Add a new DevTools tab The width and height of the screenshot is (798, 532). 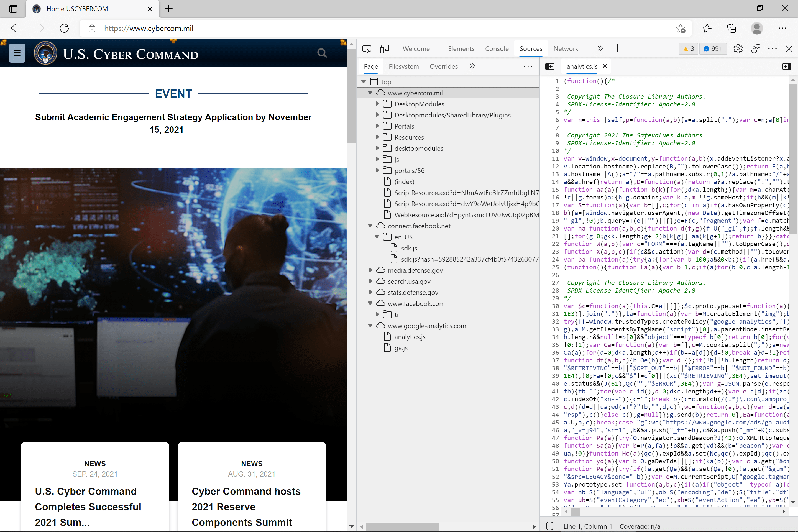[618, 48]
